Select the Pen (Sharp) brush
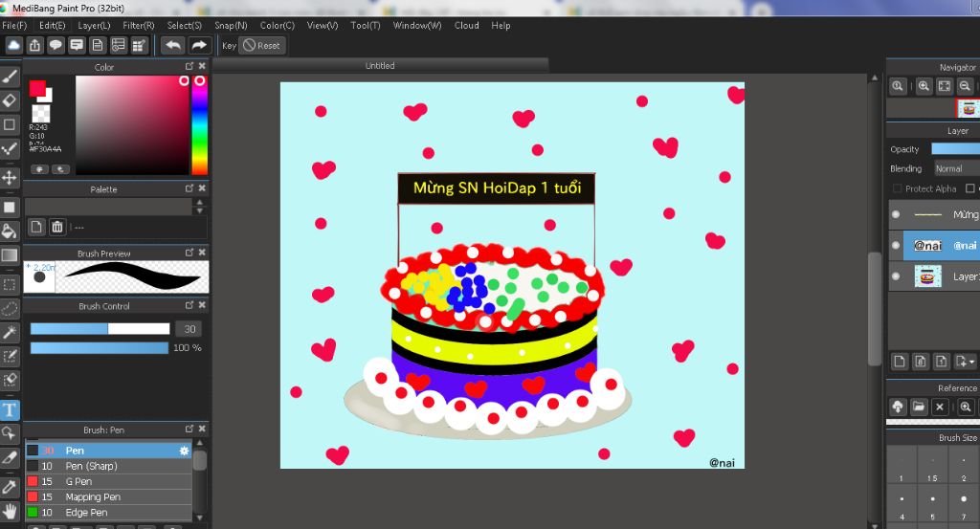 pos(109,466)
